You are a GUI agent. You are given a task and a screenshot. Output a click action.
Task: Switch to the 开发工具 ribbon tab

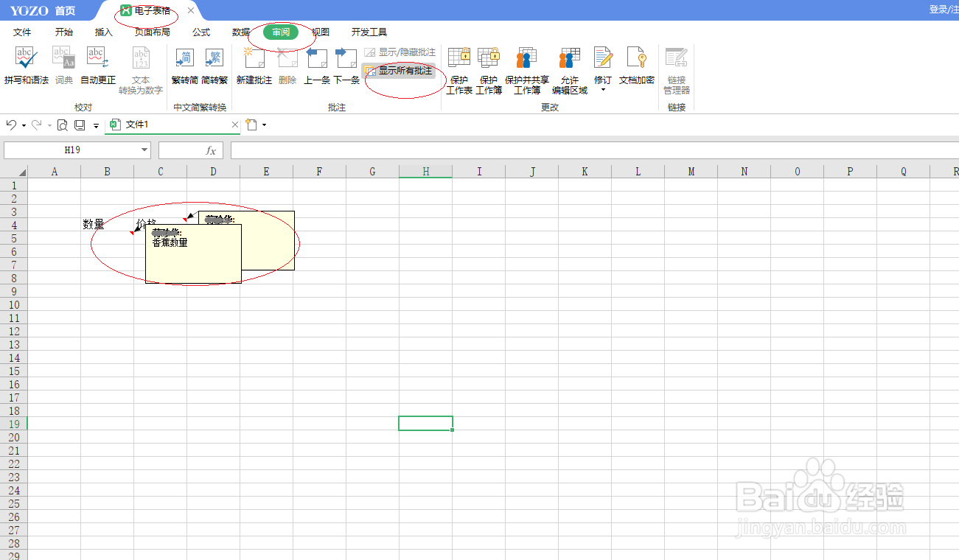(369, 32)
